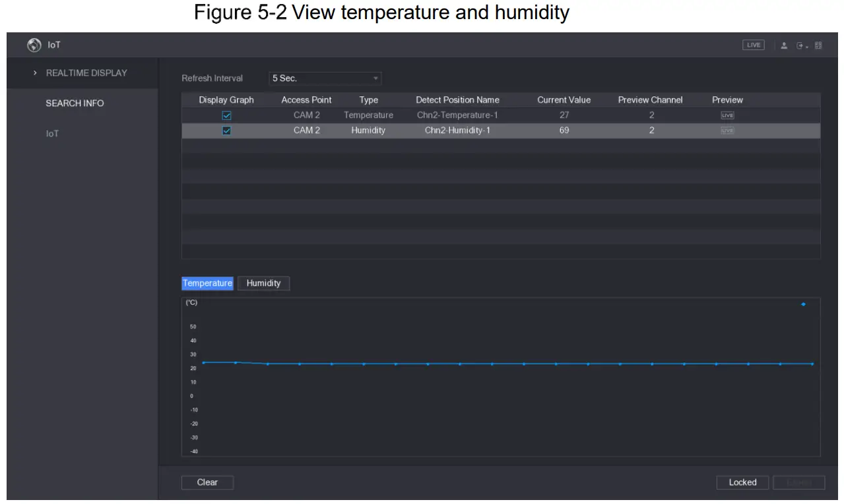The width and height of the screenshot is (844, 504).
Task: Click the Access Point column header
Action: pyautogui.click(x=306, y=100)
